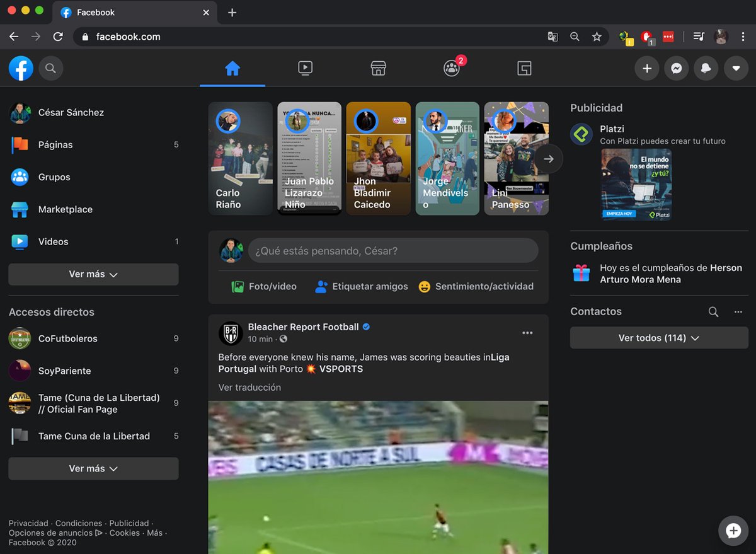Open the SoyPariente shortcut
This screenshot has height=554, width=756.
(x=93, y=371)
